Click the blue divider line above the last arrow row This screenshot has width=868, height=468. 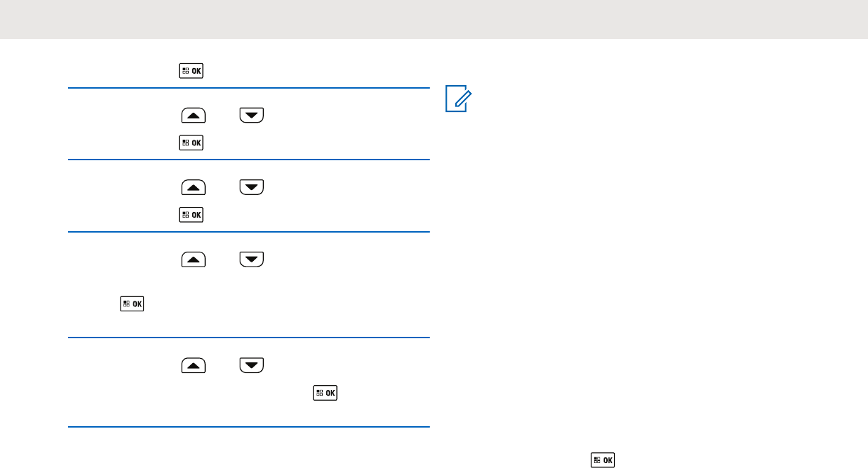click(x=249, y=338)
